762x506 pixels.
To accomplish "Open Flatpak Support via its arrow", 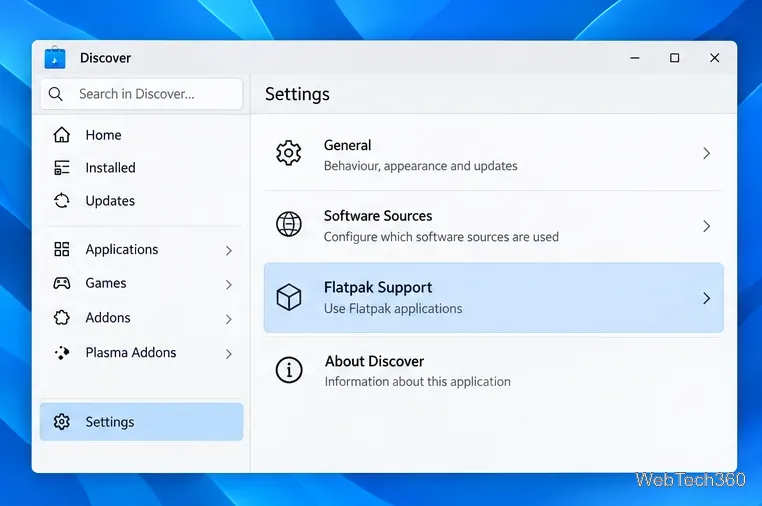I will coord(707,298).
